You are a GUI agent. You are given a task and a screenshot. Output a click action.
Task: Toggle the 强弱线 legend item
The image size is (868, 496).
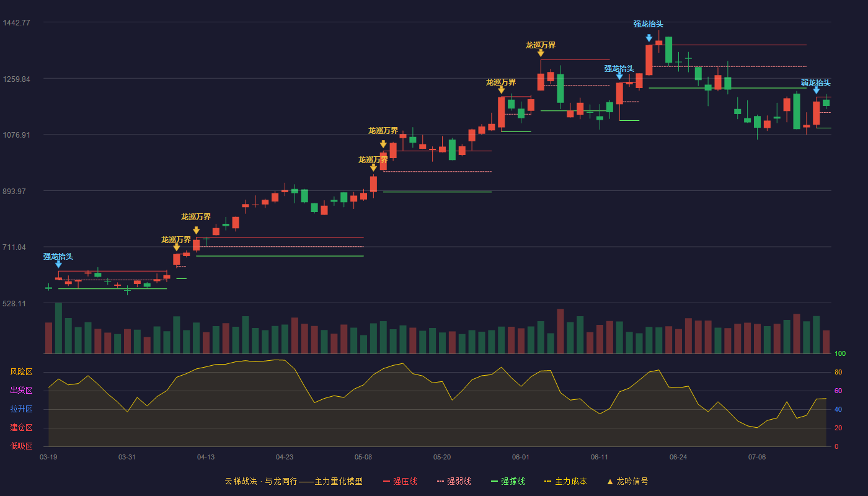(x=454, y=481)
